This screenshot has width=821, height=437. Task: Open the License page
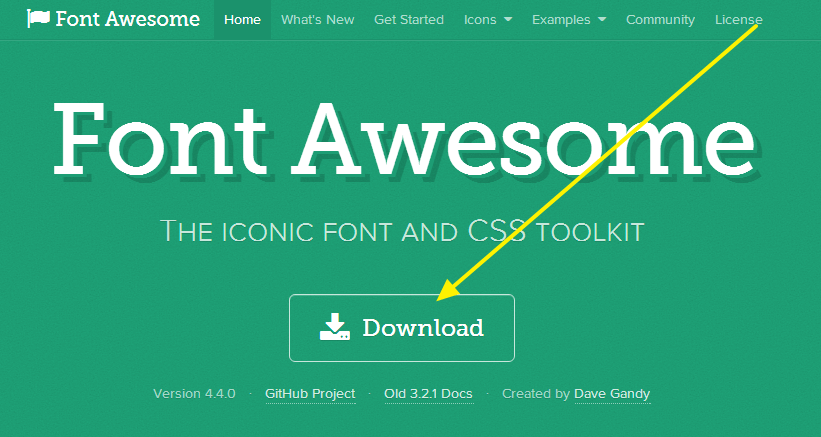pyautogui.click(x=739, y=20)
